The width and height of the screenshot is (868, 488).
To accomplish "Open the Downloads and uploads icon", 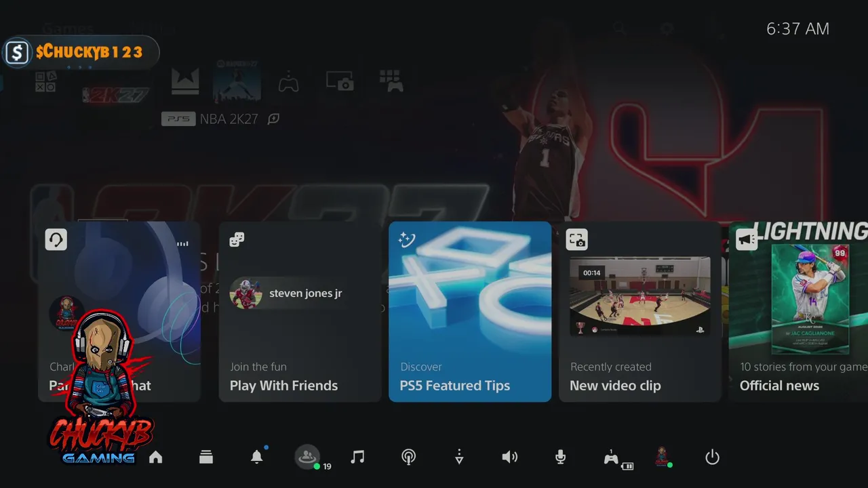I will (x=459, y=457).
